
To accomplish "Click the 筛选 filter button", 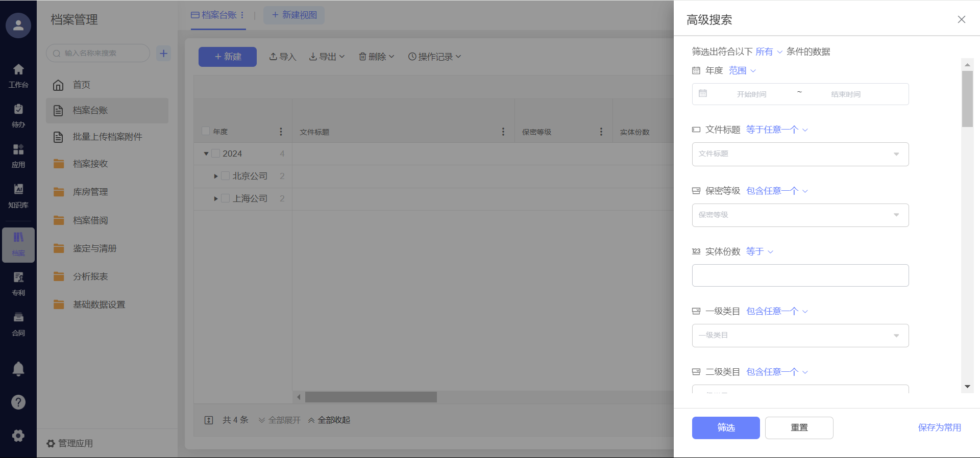I will [x=725, y=427].
